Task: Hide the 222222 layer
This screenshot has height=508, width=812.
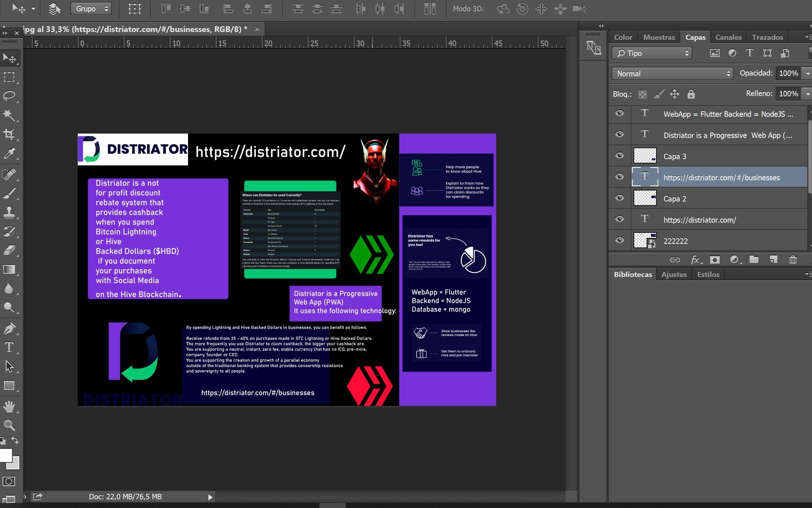Action: pyautogui.click(x=619, y=240)
